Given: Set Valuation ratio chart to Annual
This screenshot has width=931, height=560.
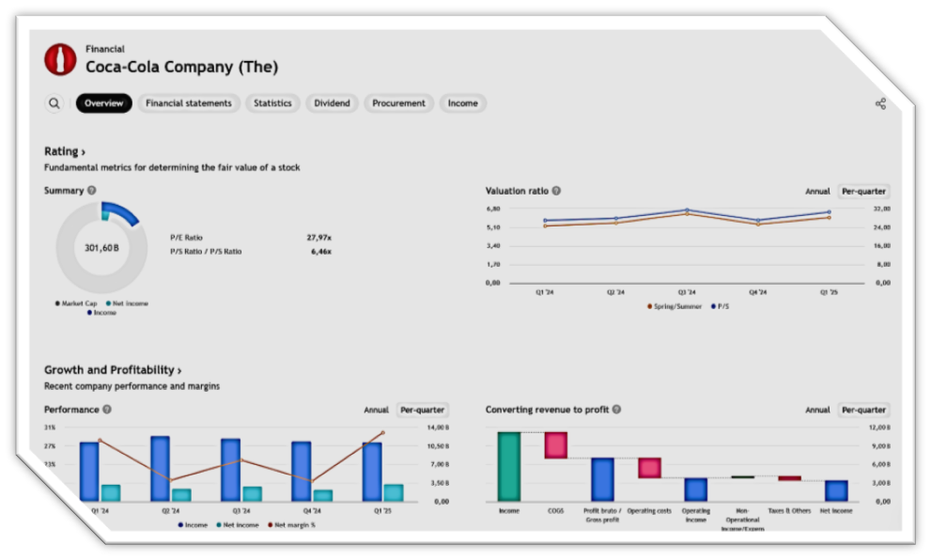Looking at the screenshot, I should [x=817, y=192].
